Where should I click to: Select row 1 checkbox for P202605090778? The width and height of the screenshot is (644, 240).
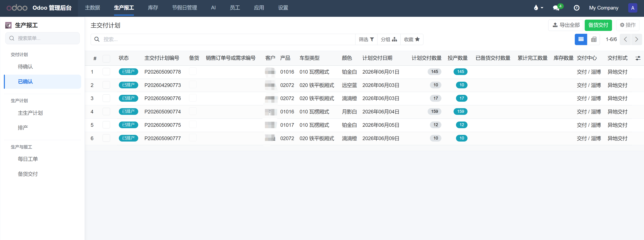pyautogui.click(x=106, y=72)
